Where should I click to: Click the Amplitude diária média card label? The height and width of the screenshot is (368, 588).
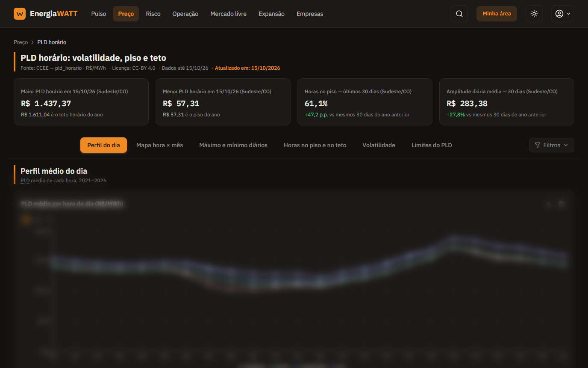pyautogui.click(x=502, y=92)
